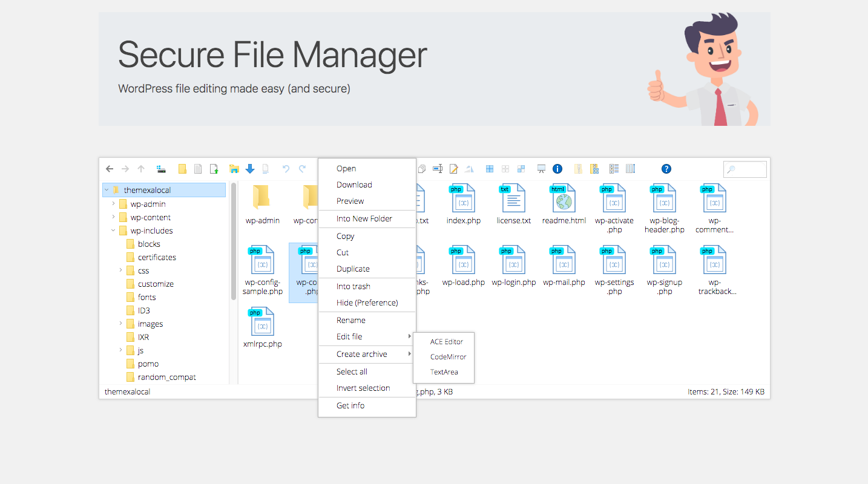Click the Select none grid icon
The height and width of the screenshot is (484, 868).
(x=505, y=169)
